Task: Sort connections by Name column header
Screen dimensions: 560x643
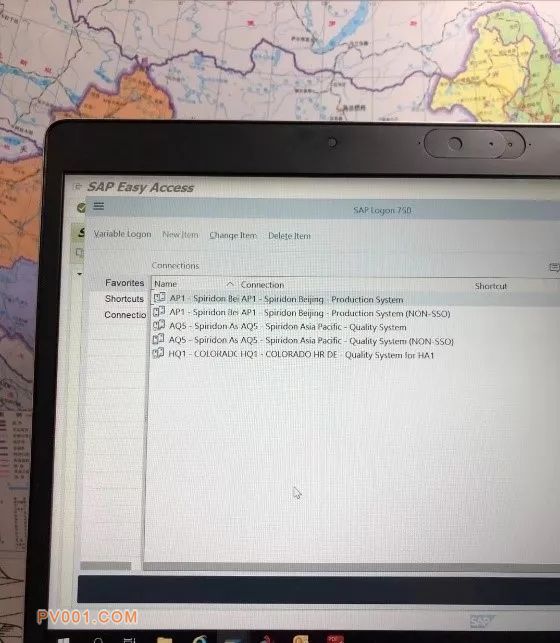Action: click(165, 284)
